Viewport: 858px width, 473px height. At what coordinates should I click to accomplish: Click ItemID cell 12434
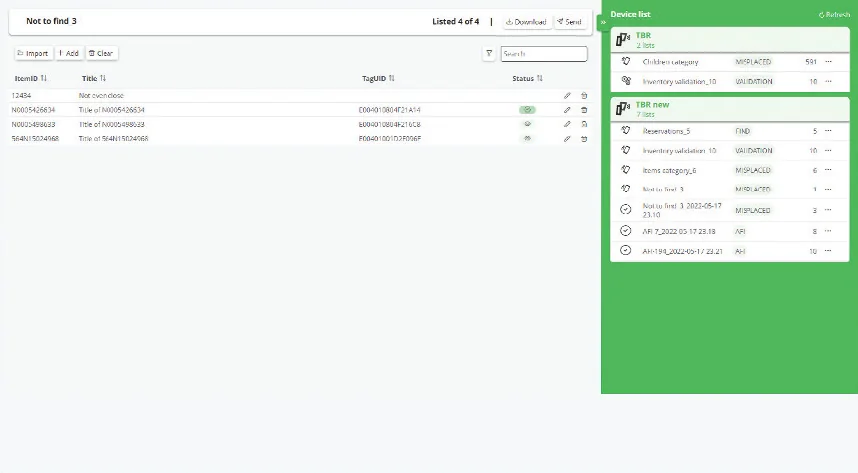[21, 95]
